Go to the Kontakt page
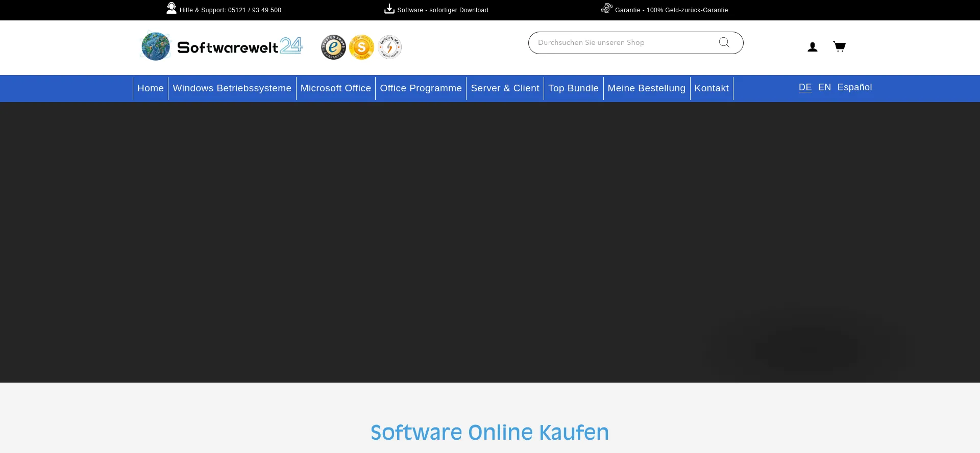This screenshot has height=453, width=980. point(712,88)
